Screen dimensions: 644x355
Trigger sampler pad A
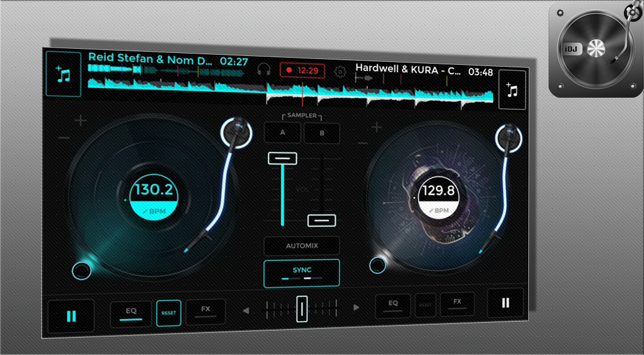[283, 133]
